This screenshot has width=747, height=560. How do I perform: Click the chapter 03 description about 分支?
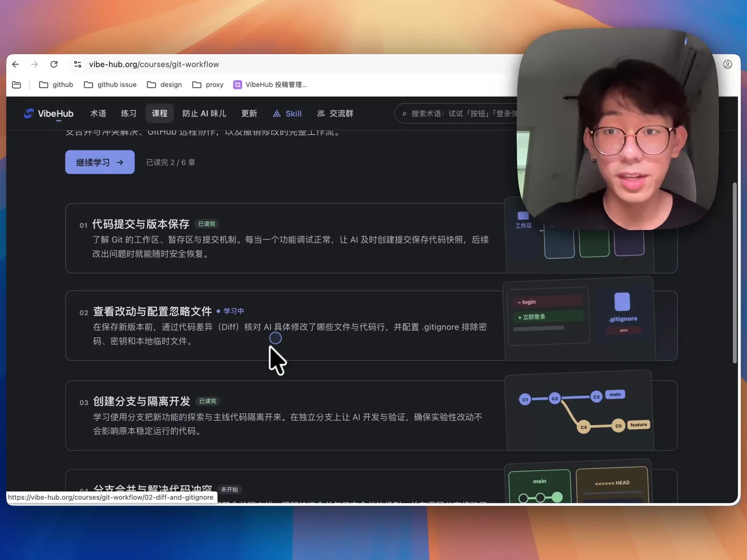click(288, 424)
